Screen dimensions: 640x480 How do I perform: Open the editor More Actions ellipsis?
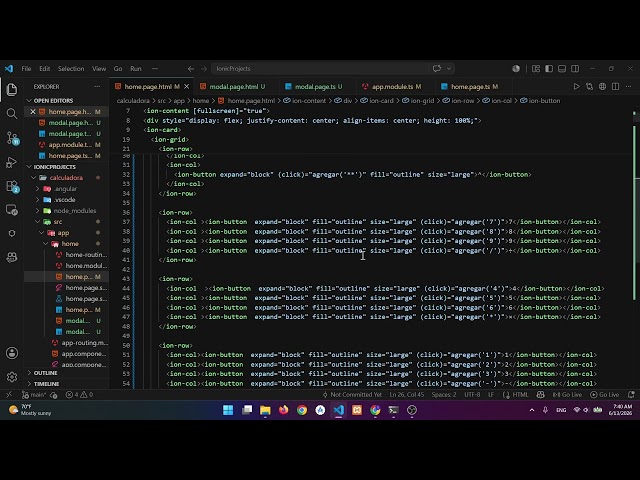(x=629, y=87)
